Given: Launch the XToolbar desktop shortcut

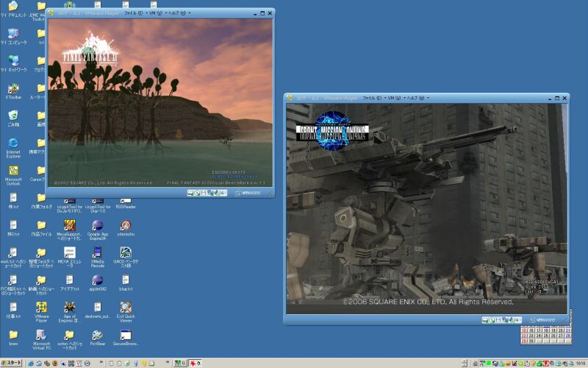Looking at the screenshot, I should 13,91.
